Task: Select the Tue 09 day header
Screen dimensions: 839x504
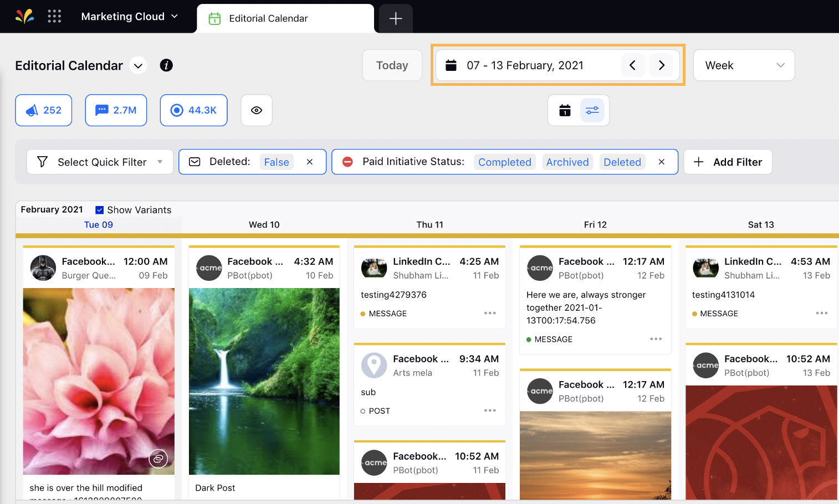Action: click(x=99, y=224)
